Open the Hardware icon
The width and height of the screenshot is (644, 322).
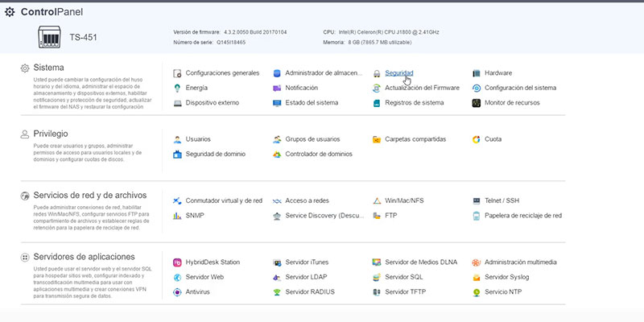[x=477, y=73]
